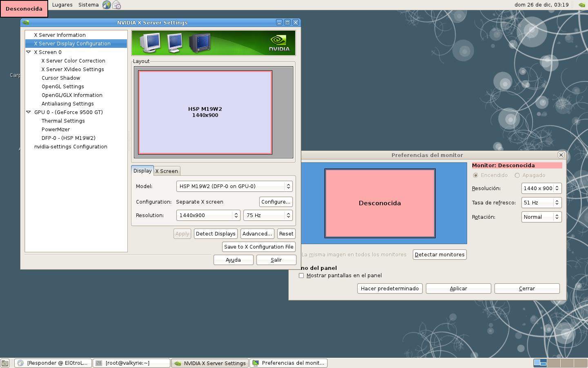Screen dimensions: 588x368
Task: Open the Resolución 1440 x 900 dropdown
Action: pos(541,188)
